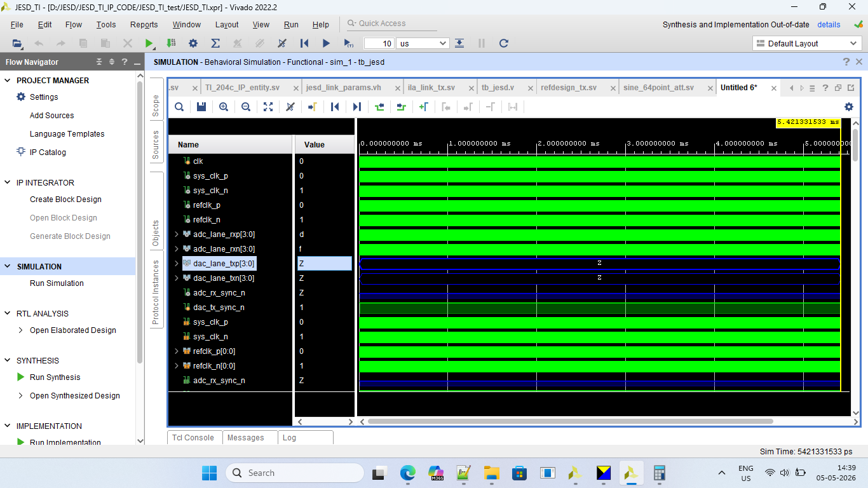The image size is (868, 488).
Task: Open the Layout menu
Action: pyautogui.click(x=227, y=25)
